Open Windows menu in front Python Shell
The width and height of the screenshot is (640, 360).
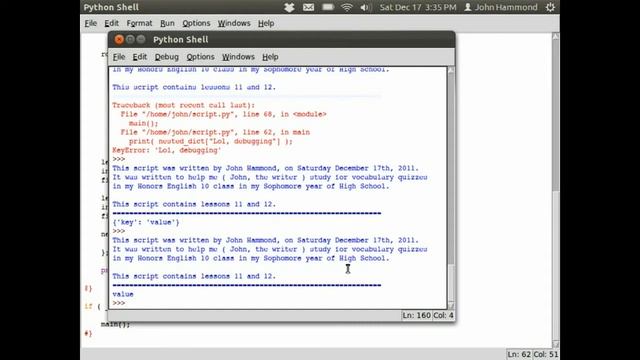tap(238, 57)
